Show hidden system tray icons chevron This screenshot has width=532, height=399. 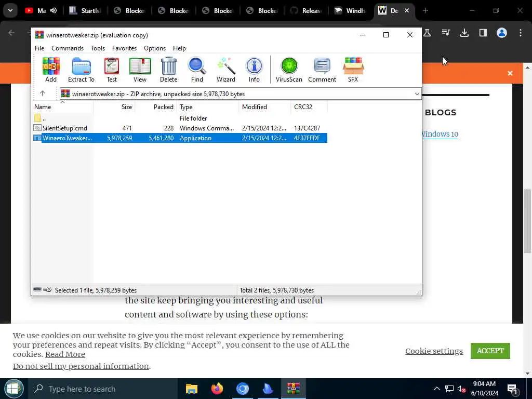point(436,389)
